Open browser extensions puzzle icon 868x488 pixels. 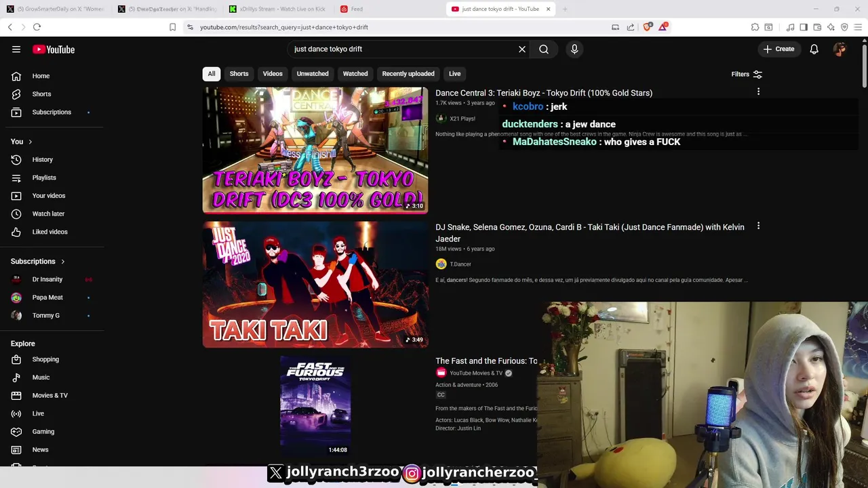(x=755, y=27)
